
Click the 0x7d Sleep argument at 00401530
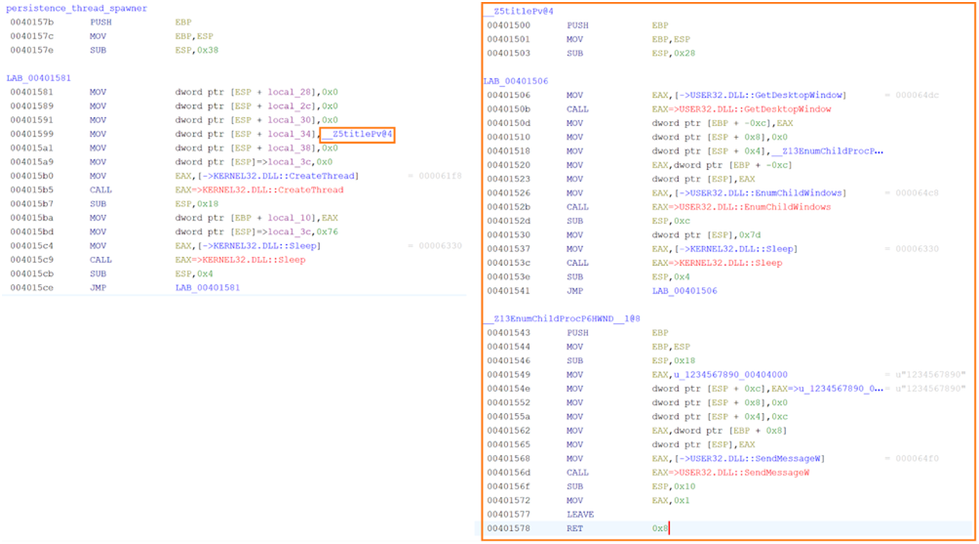750,235
